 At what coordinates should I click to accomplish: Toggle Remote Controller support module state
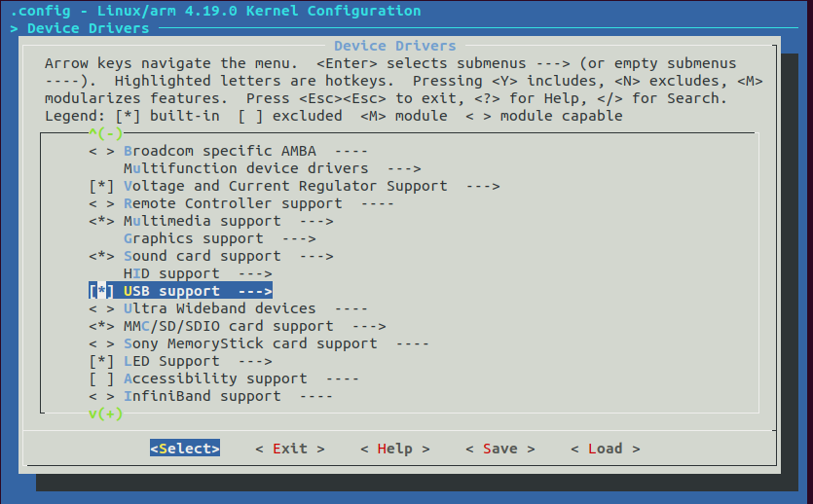coord(101,203)
